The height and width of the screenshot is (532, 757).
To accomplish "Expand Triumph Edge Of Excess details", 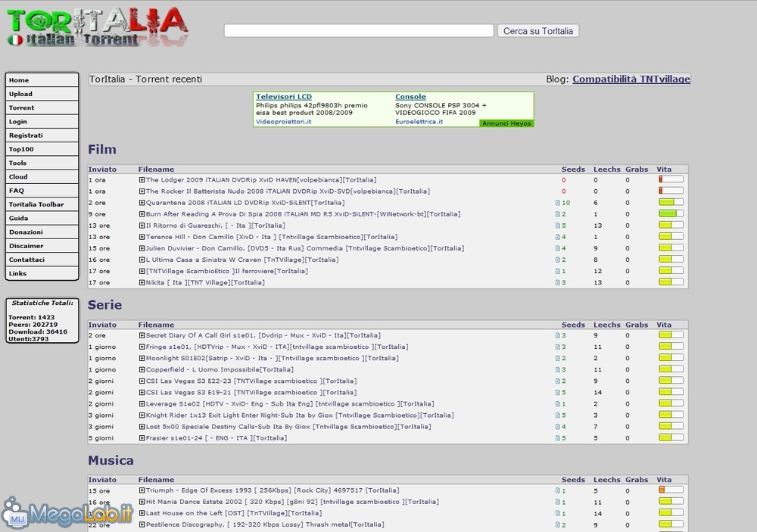I will [142, 490].
